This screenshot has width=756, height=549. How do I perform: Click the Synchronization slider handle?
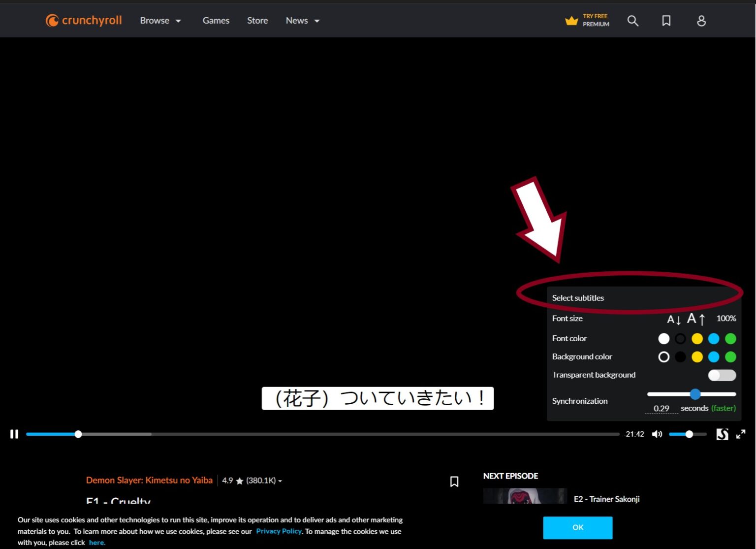point(695,394)
